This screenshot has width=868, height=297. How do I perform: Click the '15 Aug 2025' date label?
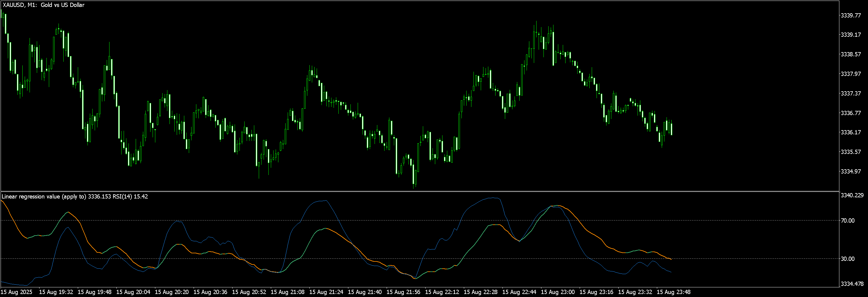[17, 292]
